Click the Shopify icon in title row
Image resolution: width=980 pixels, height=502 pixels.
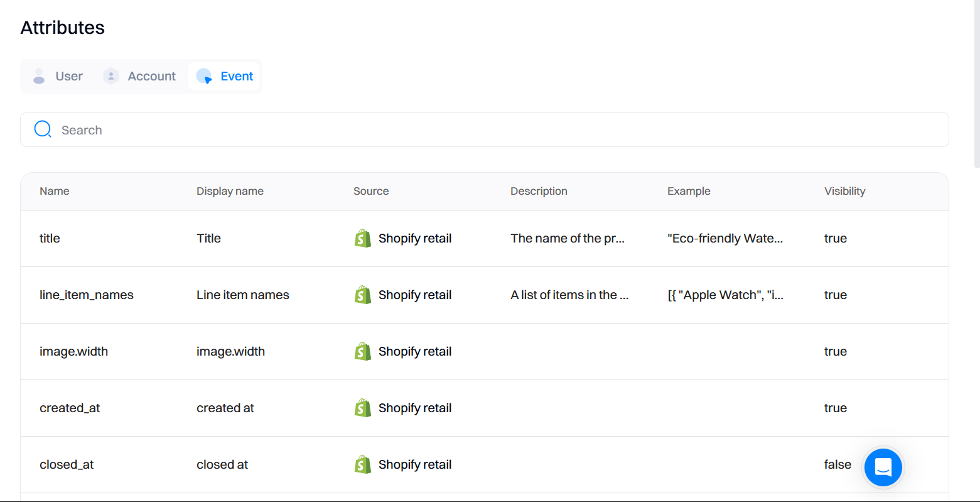(x=363, y=238)
